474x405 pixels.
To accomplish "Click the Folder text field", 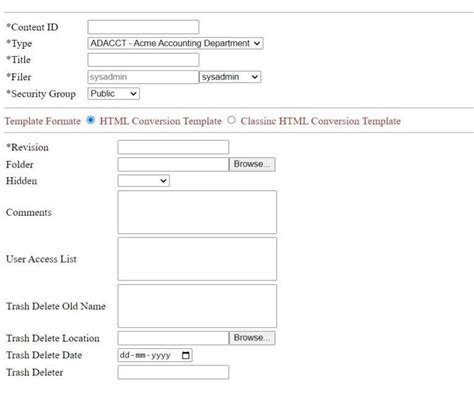I will tap(173, 164).
